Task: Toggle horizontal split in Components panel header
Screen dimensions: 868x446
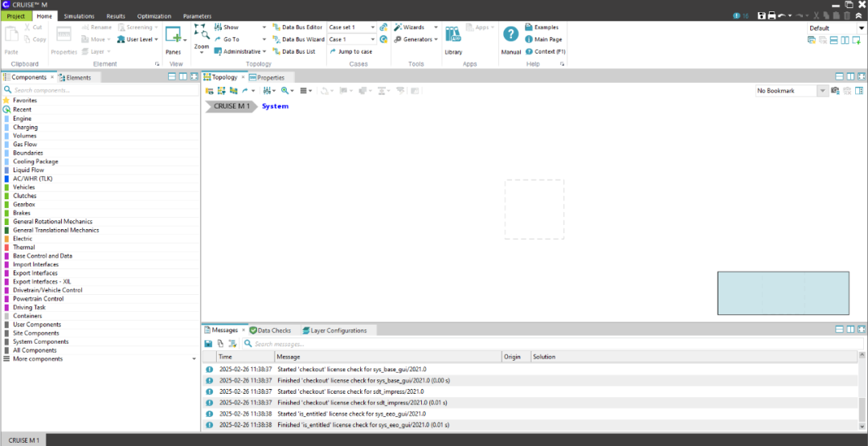Action: pyautogui.click(x=172, y=77)
